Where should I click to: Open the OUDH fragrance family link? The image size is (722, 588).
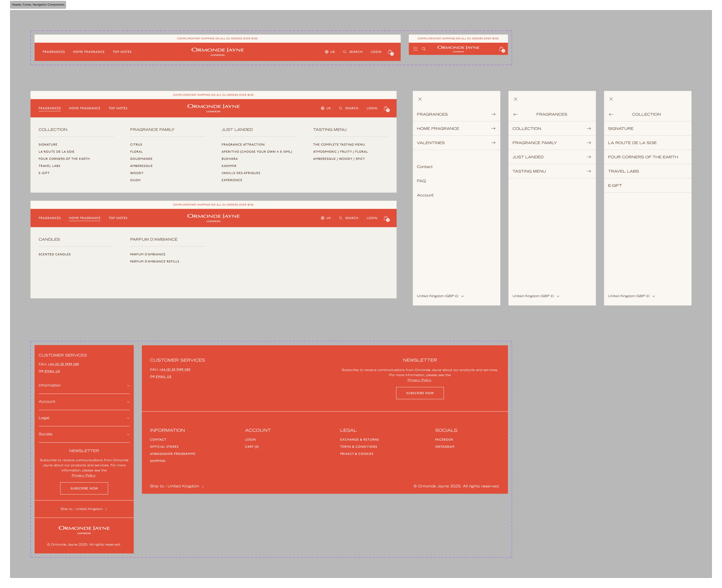135,180
